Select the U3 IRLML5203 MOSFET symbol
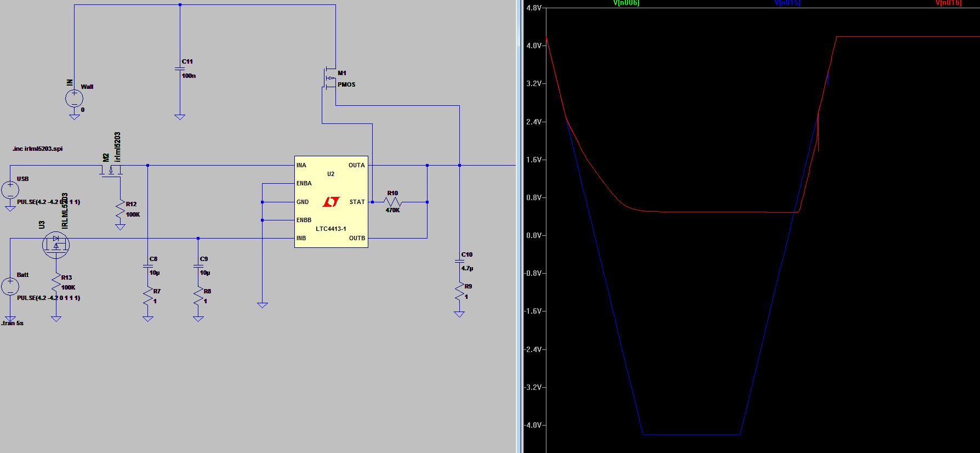 click(x=56, y=244)
